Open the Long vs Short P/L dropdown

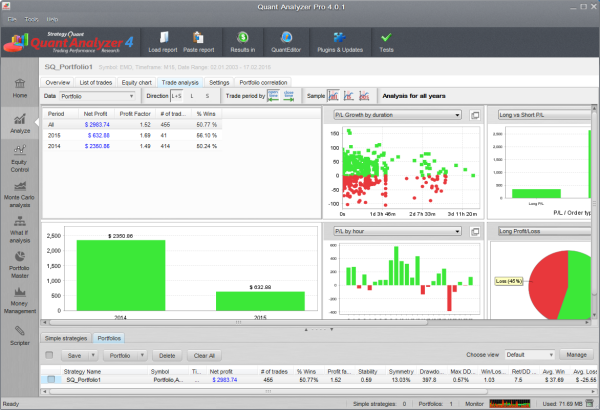544,115
